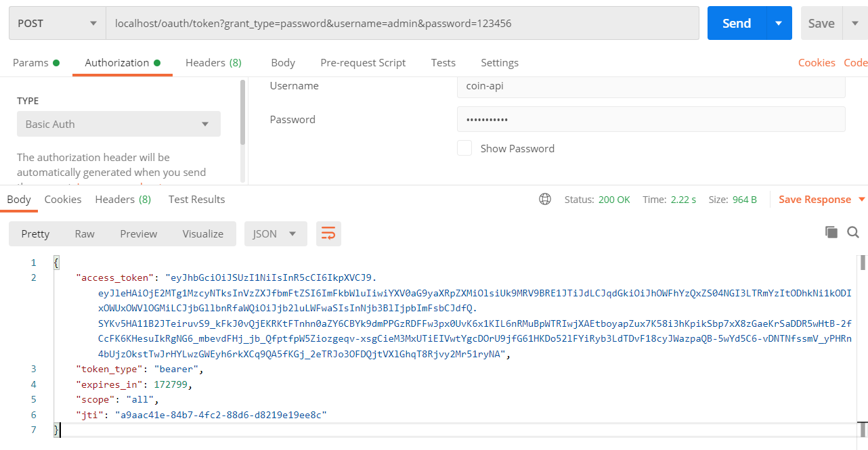Screen dimensions: 868x450
Task: Open the Code snippet generator
Action: coord(855,62)
